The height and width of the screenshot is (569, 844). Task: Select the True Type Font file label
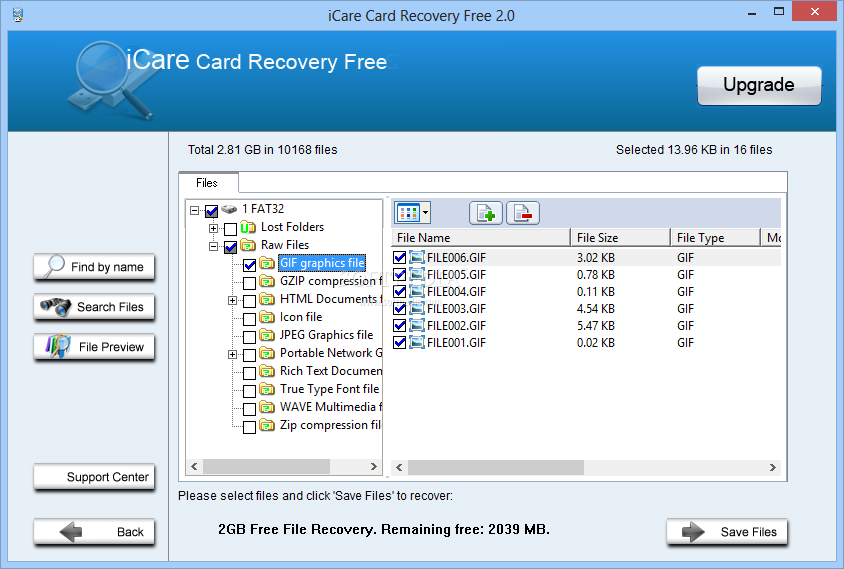329,389
